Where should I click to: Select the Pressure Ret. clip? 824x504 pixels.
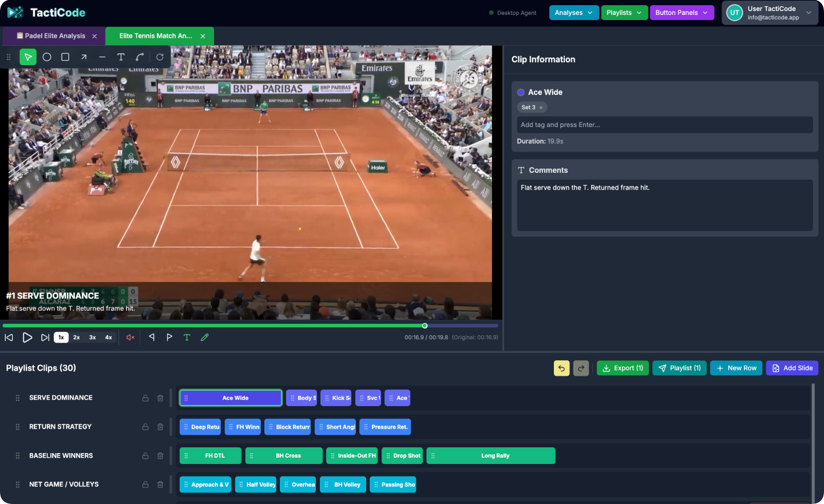pyautogui.click(x=385, y=427)
